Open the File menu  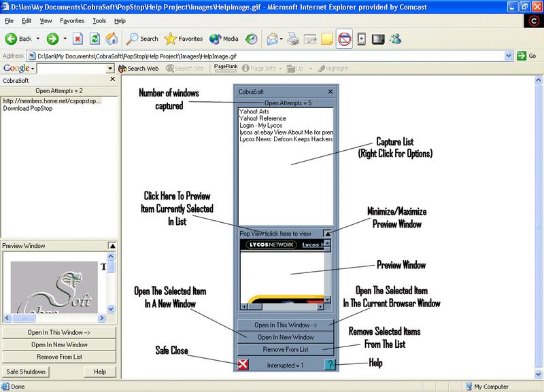point(9,21)
